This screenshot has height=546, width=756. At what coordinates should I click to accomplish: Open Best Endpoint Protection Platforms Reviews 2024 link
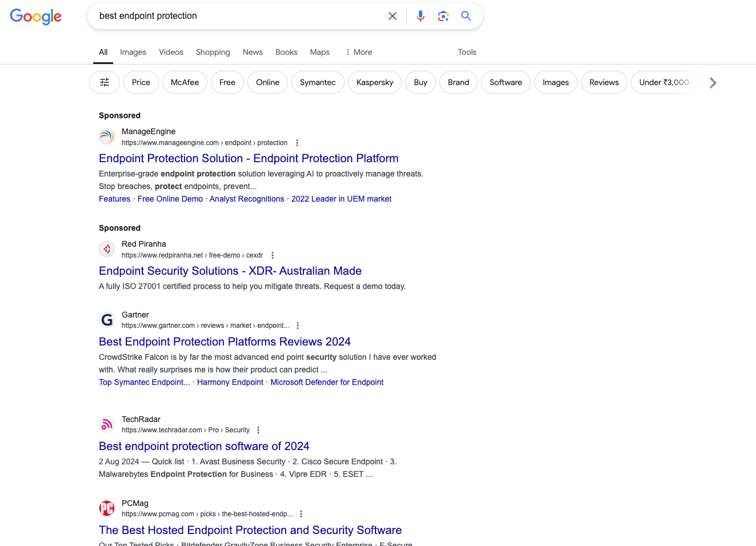coord(225,342)
